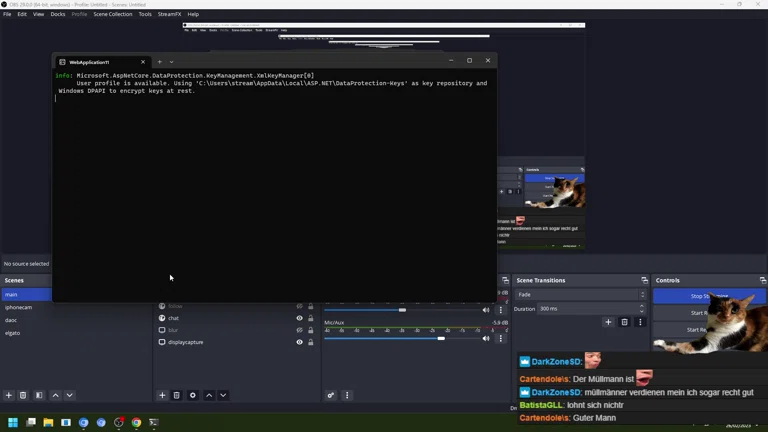Add a new source with the plus icon
Viewport: 768px width, 432px height.
[162, 395]
